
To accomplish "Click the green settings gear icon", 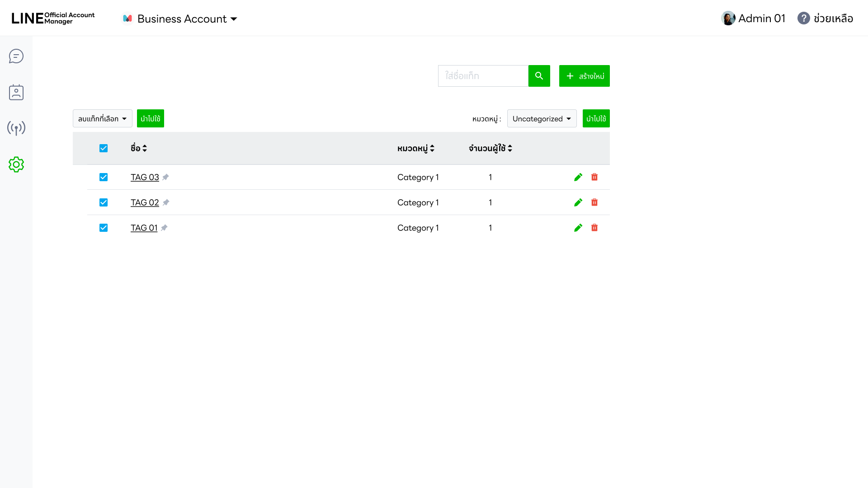I will [x=16, y=164].
